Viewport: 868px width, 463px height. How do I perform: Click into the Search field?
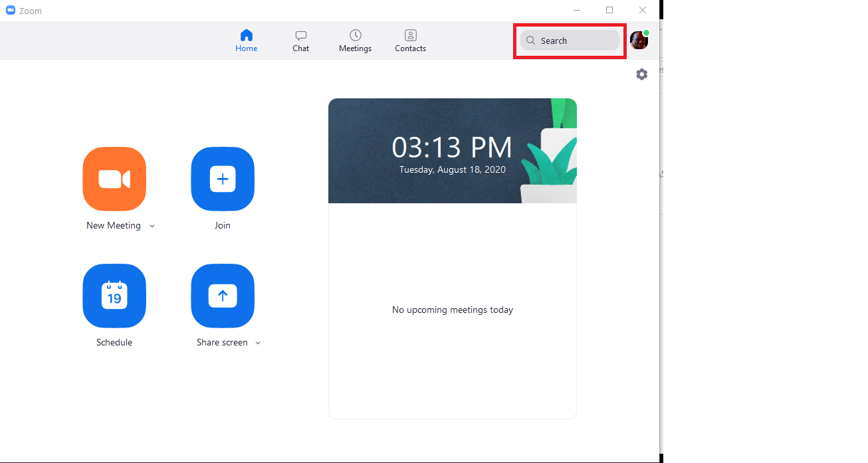(570, 41)
